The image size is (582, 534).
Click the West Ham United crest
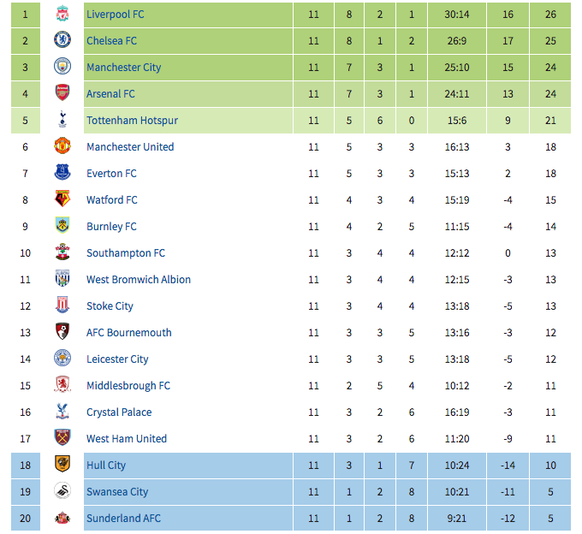point(62,438)
